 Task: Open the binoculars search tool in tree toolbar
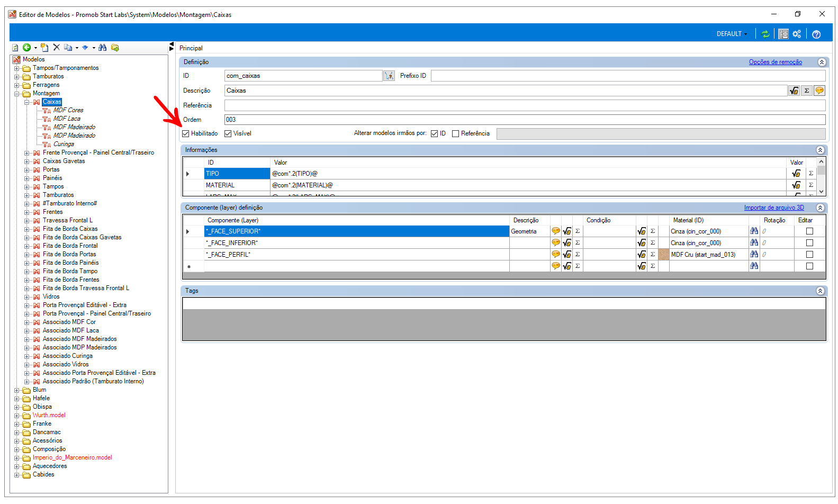click(103, 48)
